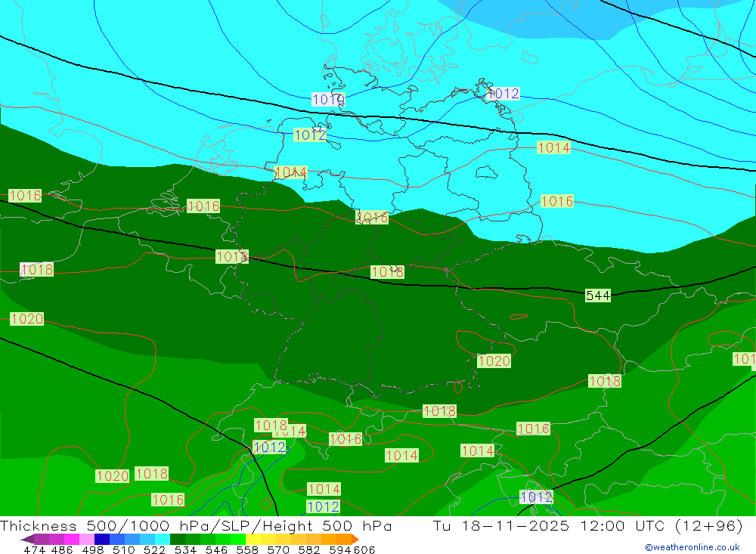Viewport: 756px width, 554px height.
Task: Select the bright yellow legend swatch
Action: [x=253, y=539]
